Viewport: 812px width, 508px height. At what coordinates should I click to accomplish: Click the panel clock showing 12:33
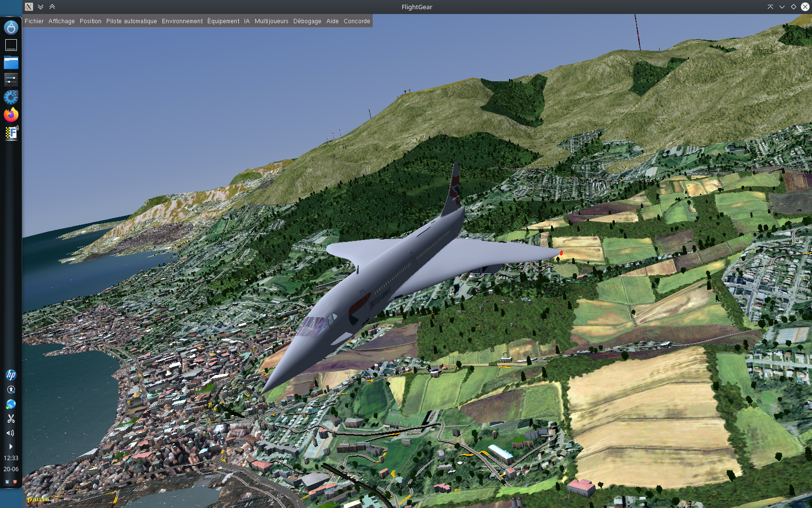[x=11, y=458]
